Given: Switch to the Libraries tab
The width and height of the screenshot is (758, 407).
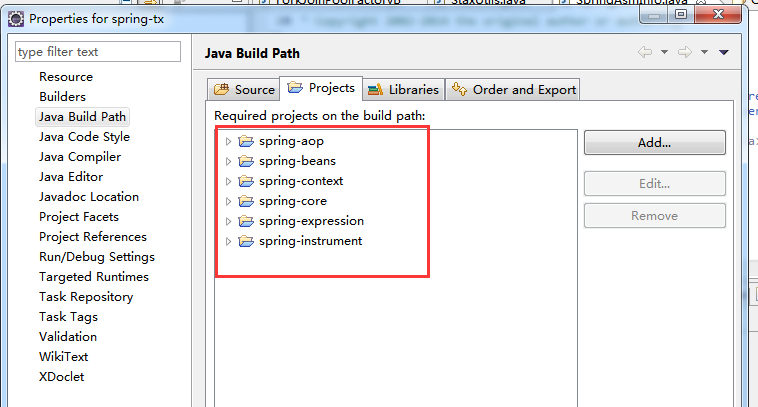Looking at the screenshot, I should pos(403,89).
